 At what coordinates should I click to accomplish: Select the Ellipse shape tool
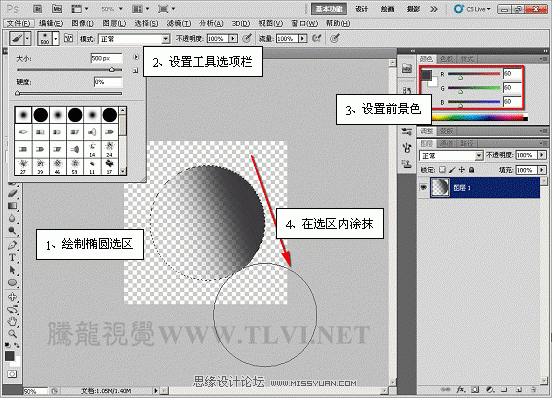(x=12, y=283)
